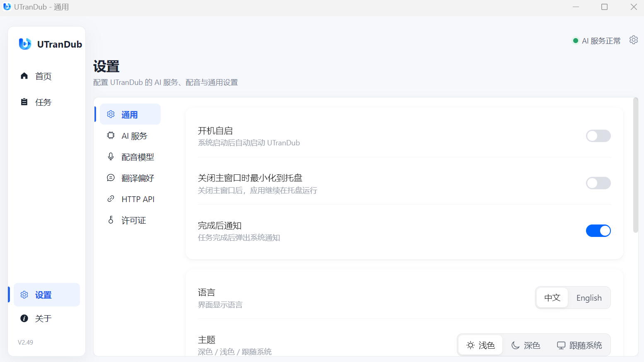Enable the 开机自启 toggle
Image resolution: width=644 pixels, height=362 pixels.
pos(598,136)
